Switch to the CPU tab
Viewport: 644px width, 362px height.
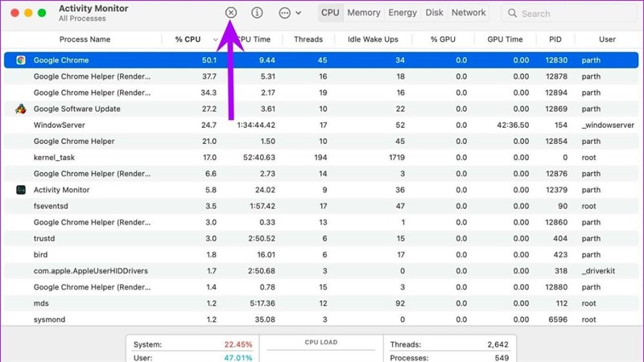click(330, 13)
